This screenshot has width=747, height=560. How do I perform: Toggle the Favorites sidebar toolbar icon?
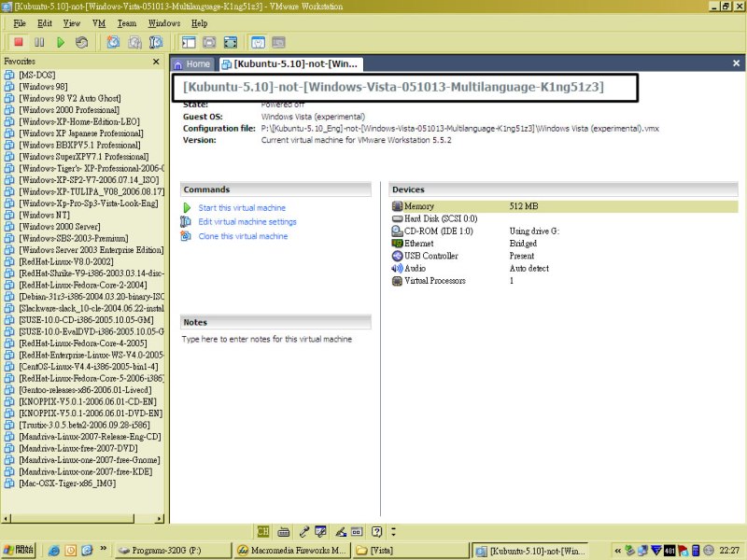pyautogui.click(x=189, y=42)
